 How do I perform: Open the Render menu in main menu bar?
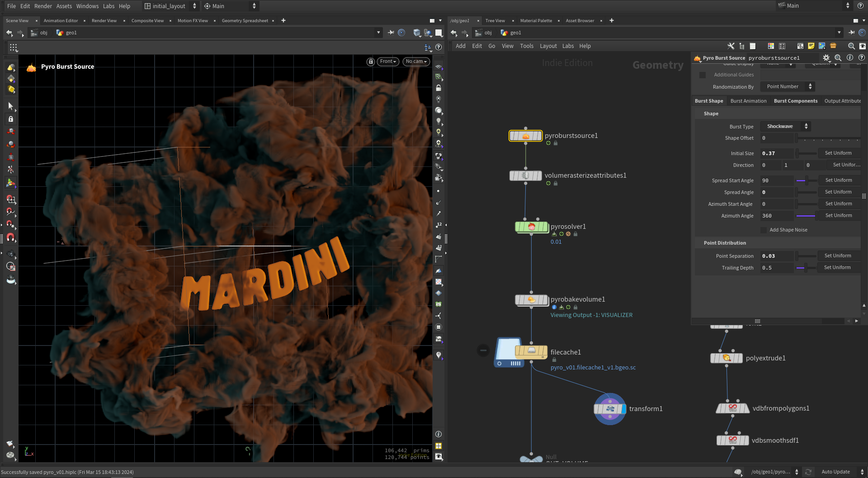pyautogui.click(x=43, y=6)
